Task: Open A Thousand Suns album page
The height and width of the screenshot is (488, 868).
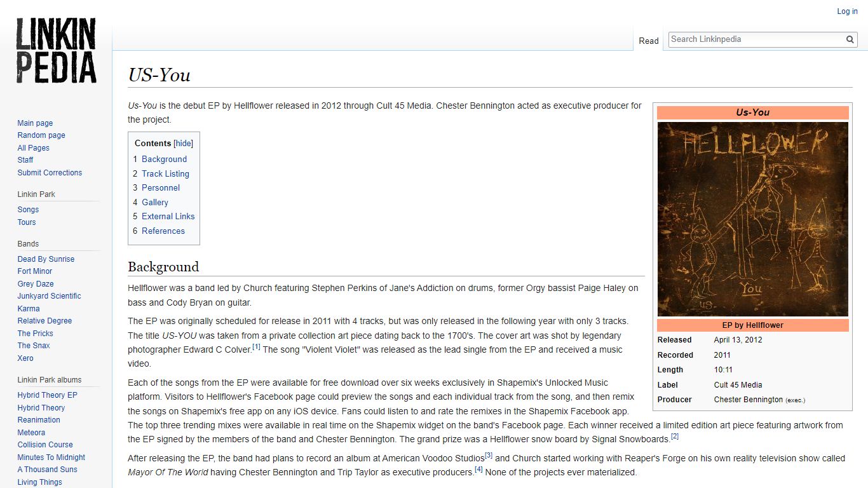Action: (x=47, y=470)
